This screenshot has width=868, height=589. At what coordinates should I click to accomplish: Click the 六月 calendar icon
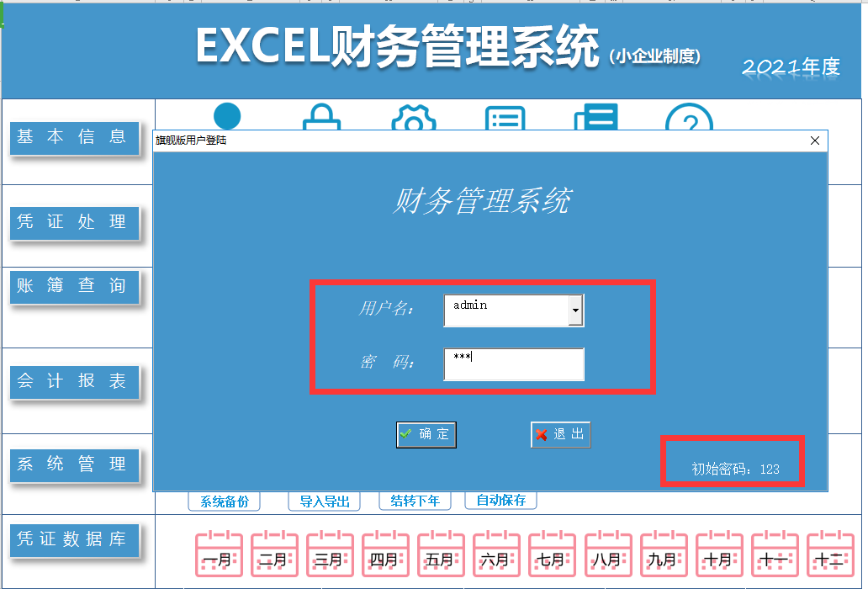point(496,555)
